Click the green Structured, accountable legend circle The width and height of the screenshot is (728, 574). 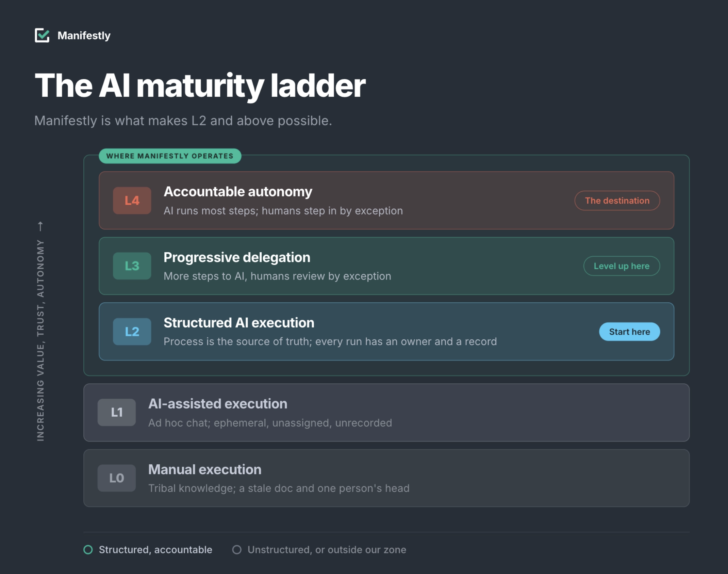click(88, 550)
